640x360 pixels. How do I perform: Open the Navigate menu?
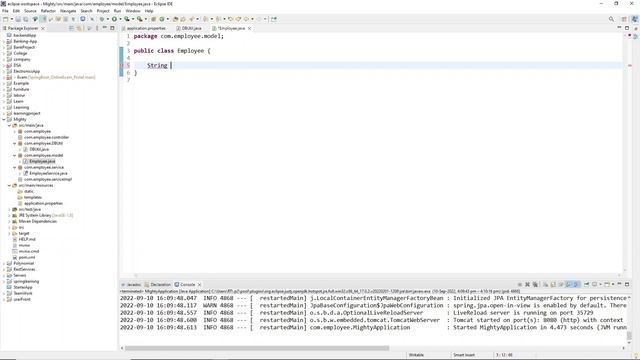pyautogui.click(x=68, y=11)
